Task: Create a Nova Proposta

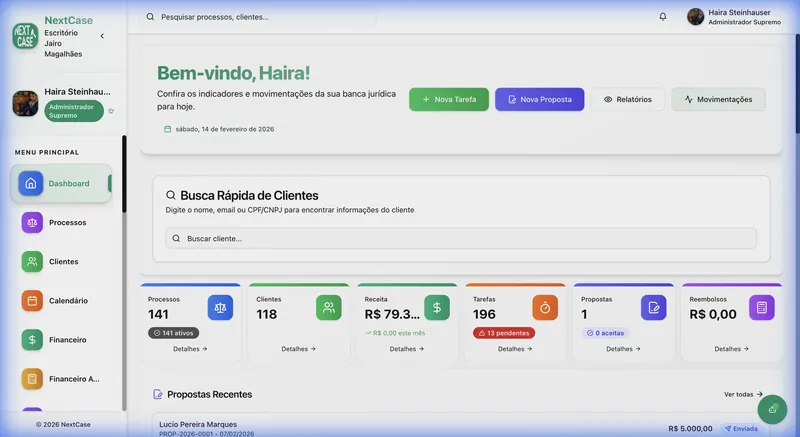Action: click(x=539, y=99)
